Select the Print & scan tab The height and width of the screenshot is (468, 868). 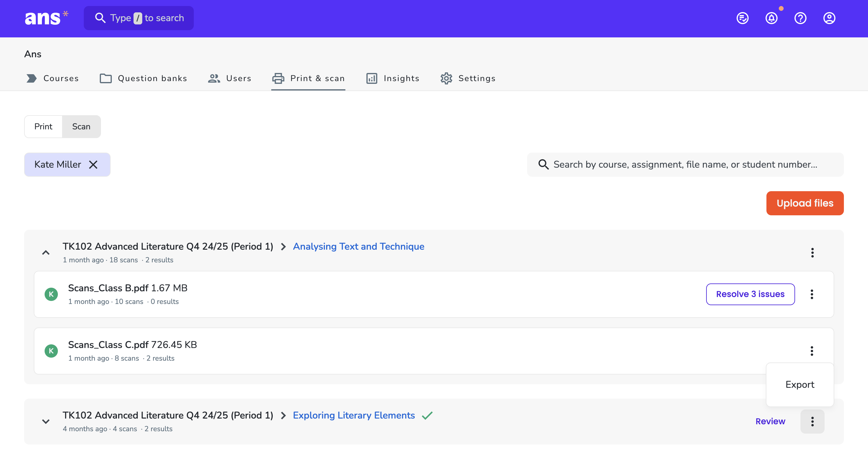click(308, 78)
